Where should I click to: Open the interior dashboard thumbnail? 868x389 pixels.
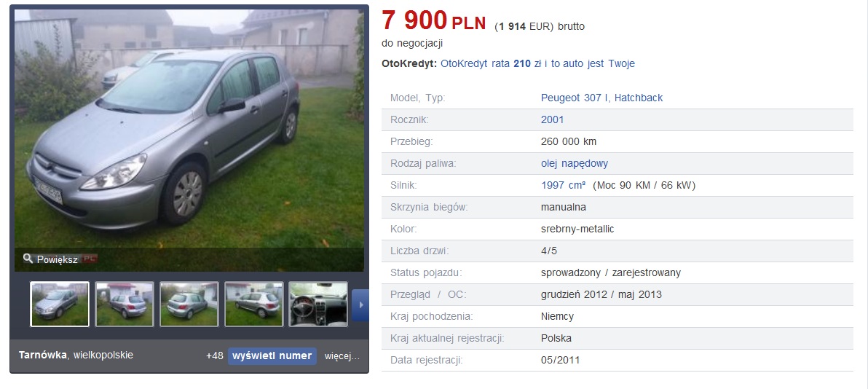tap(318, 304)
